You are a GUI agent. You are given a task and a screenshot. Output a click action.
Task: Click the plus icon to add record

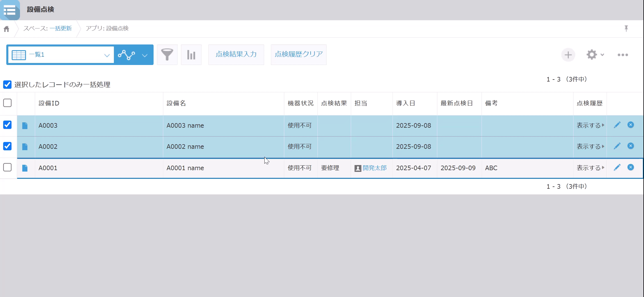coord(568,55)
